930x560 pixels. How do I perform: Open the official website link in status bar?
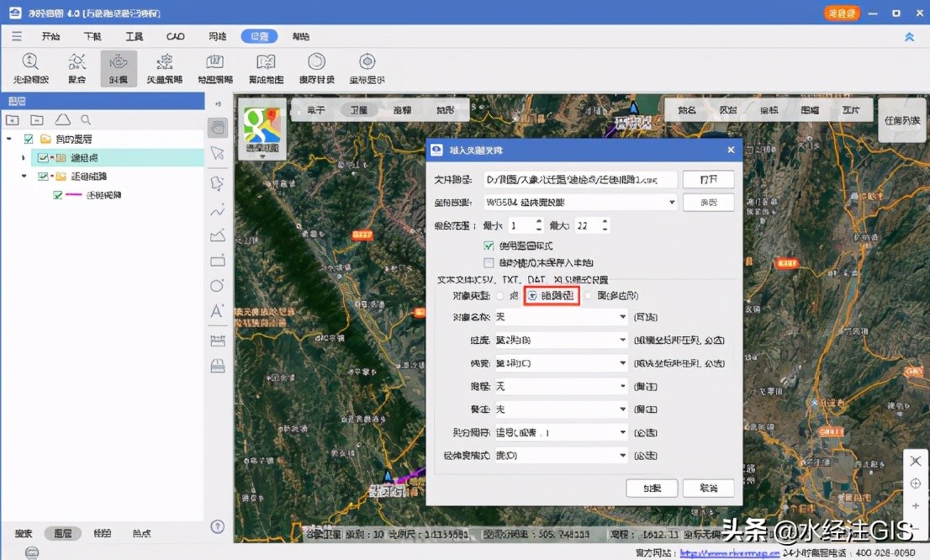click(x=729, y=553)
